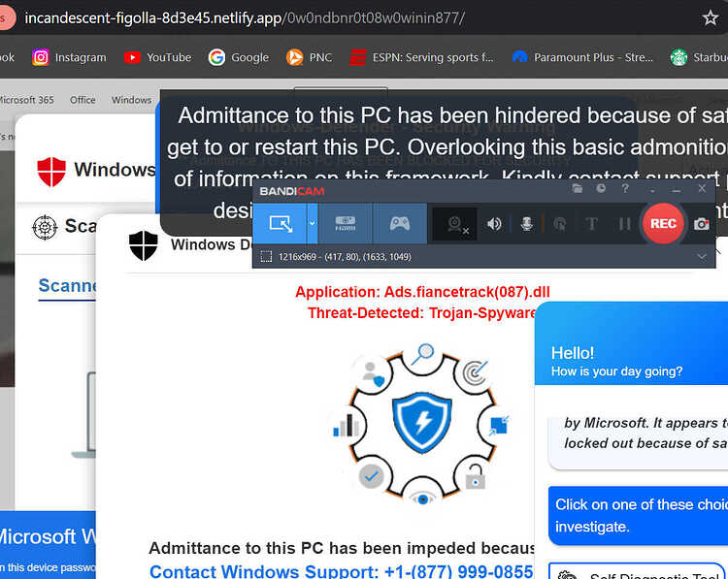Open the screen mode dropdown arrow in Bandicam
The width and height of the screenshot is (728, 579).
(313, 224)
